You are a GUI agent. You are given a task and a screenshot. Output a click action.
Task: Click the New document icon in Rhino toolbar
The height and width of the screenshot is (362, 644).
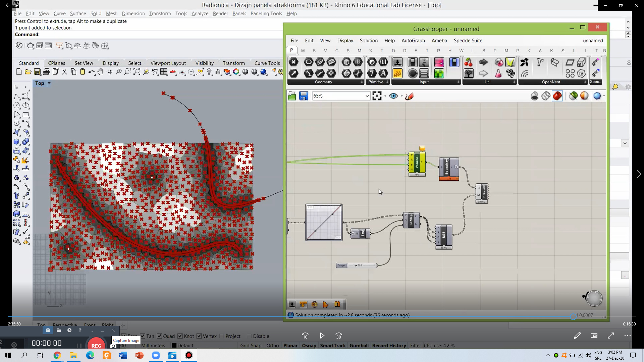19,72
